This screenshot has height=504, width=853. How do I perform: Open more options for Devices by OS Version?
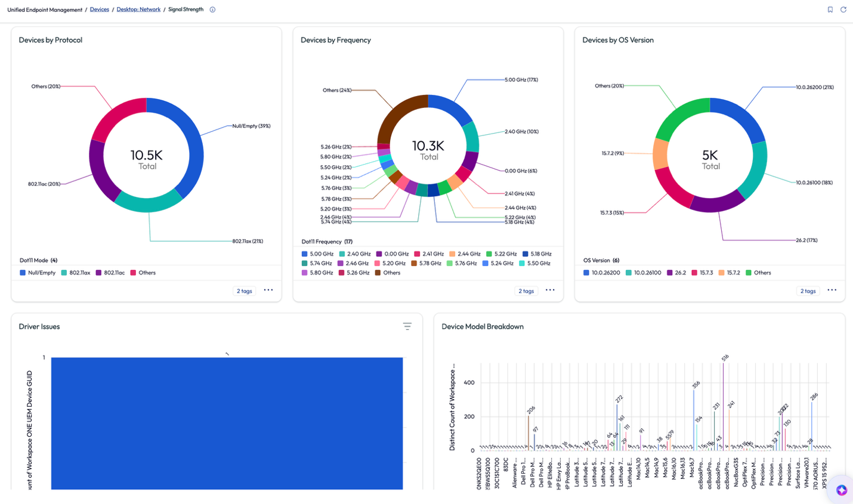pos(832,290)
